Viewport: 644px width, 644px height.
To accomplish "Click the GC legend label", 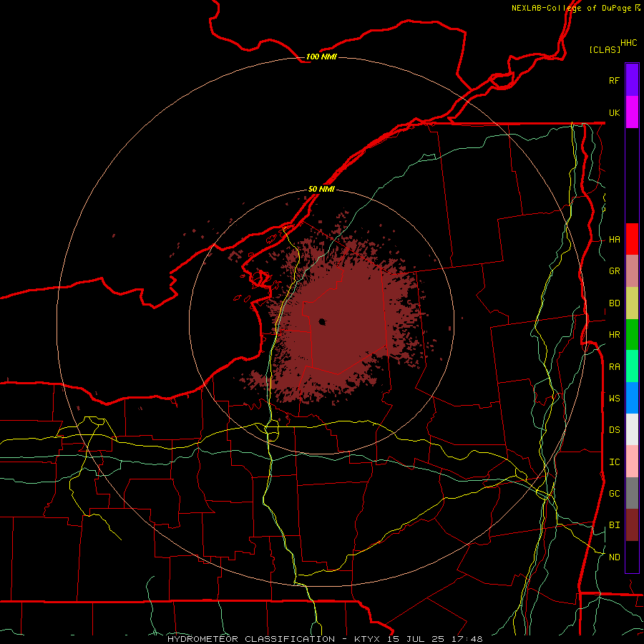I will pos(614,494).
